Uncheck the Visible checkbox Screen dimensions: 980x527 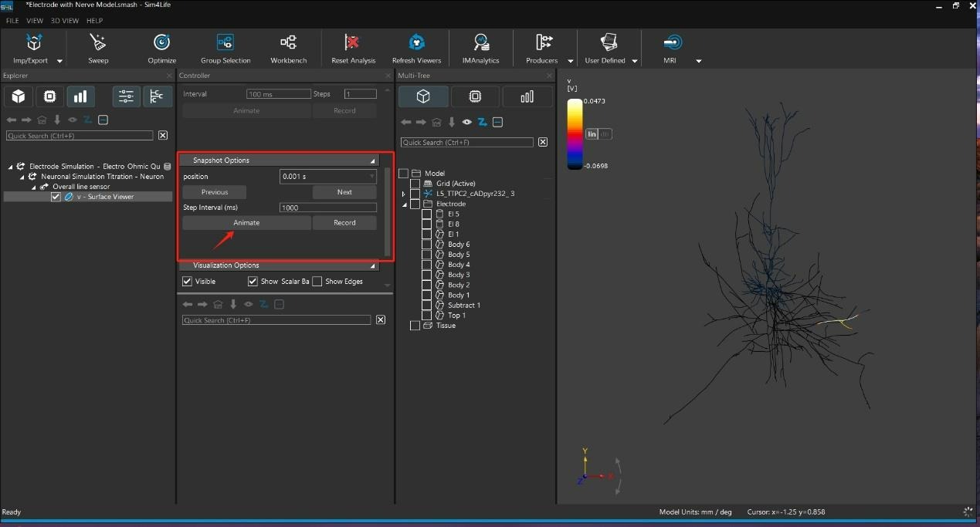tap(187, 282)
